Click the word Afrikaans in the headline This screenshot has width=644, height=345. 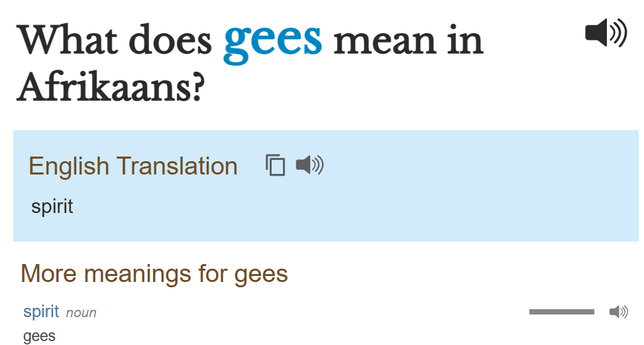pyautogui.click(x=110, y=88)
